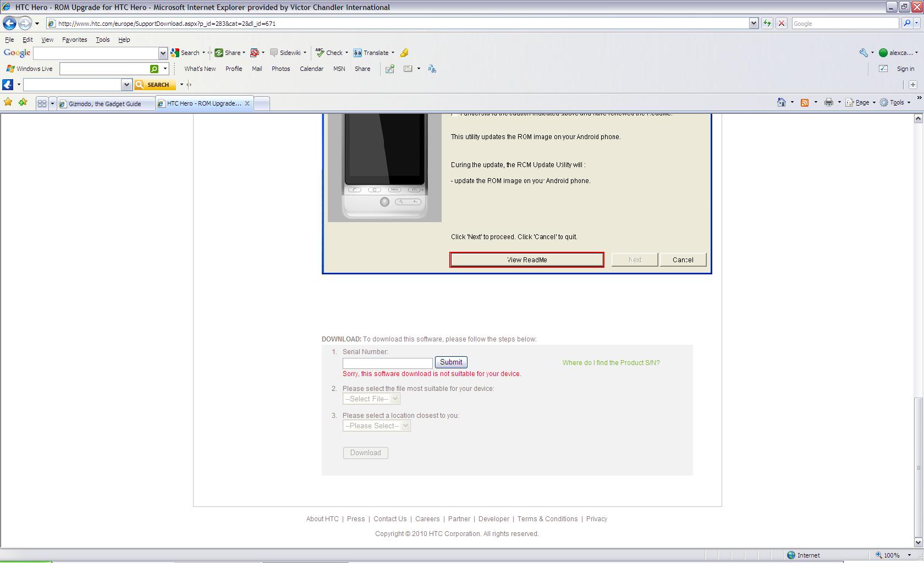The image size is (924, 563).
Task: Tick the caution acknowledgment checkbox above utility text
Action: [454, 114]
